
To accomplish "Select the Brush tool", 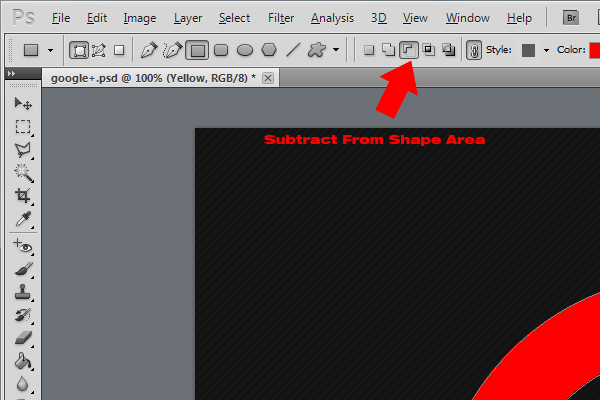I will [x=23, y=269].
